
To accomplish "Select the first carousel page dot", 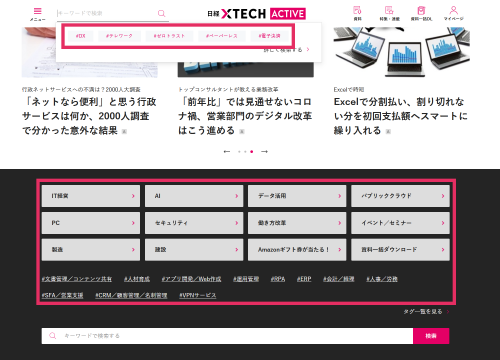I will [x=239, y=152].
